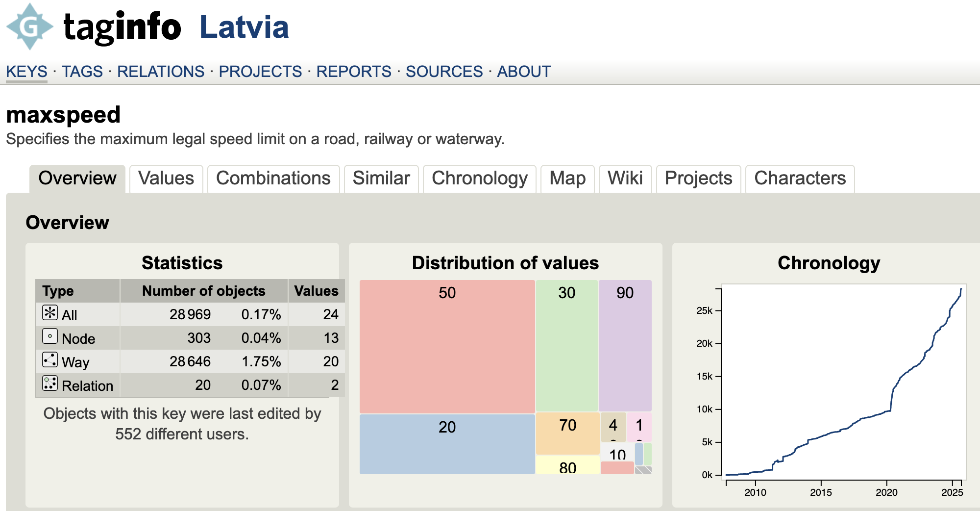Click the ABOUT navigation link
The height and width of the screenshot is (511, 980).
(524, 72)
